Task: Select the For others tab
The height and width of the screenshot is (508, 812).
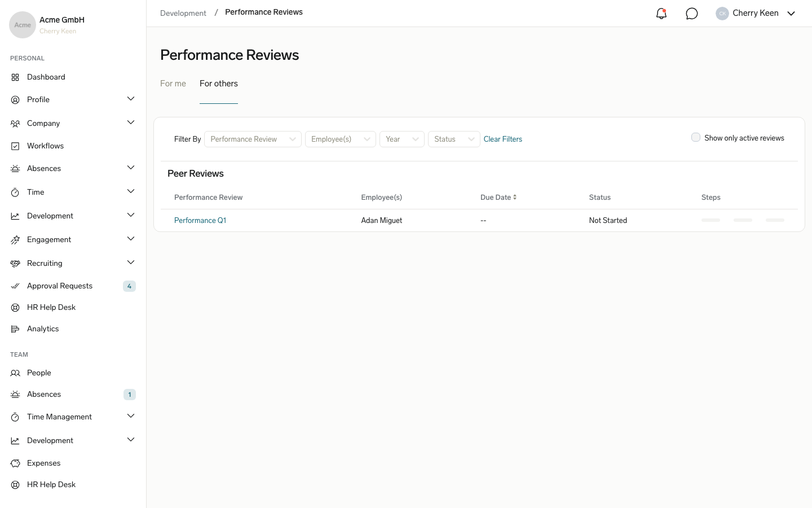Action: (x=219, y=84)
